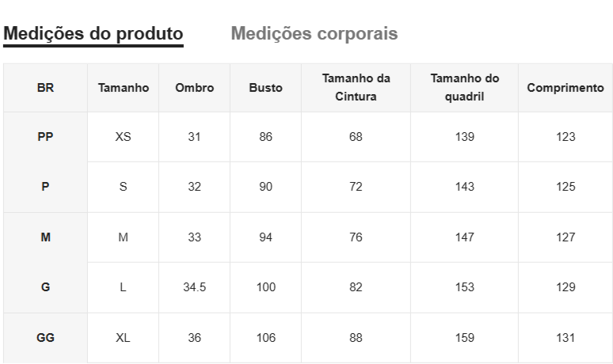This screenshot has height=364, width=613.
Task: Select the GG size row label
Action: click(x=45, y=338)
